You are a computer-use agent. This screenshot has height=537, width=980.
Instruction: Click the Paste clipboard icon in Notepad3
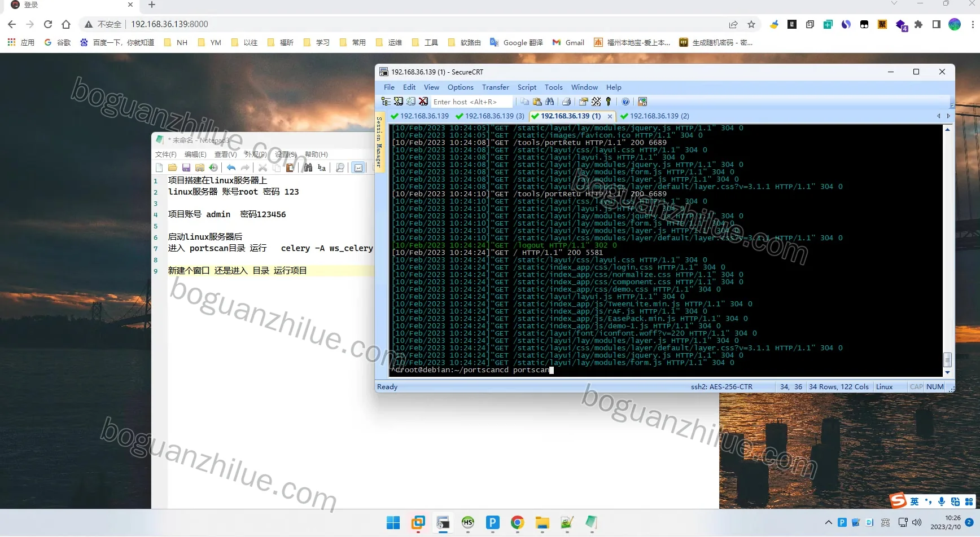coord(290,168)
